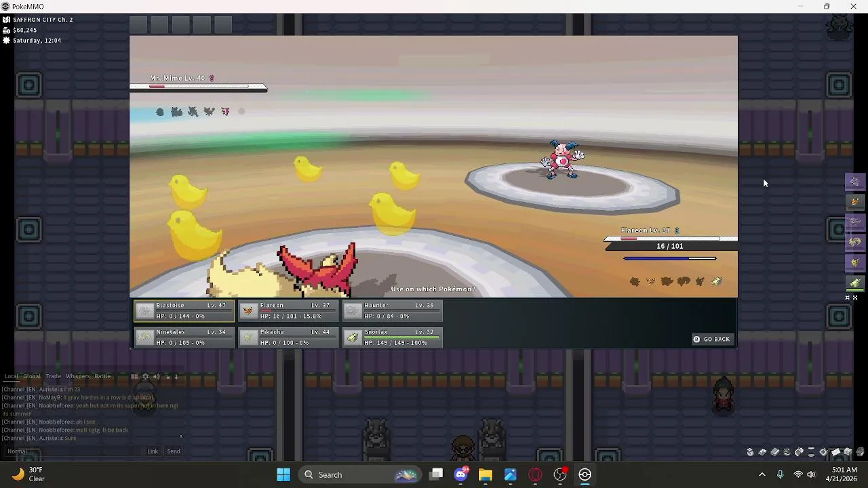Choose Haunter Lv. 38 party slot

click(393, 311)
